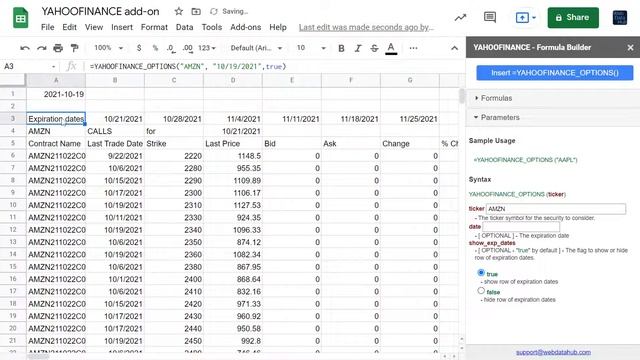This screenshot has height=360, width=640.
Task: Open the Format menu
Action: (154, 27)
